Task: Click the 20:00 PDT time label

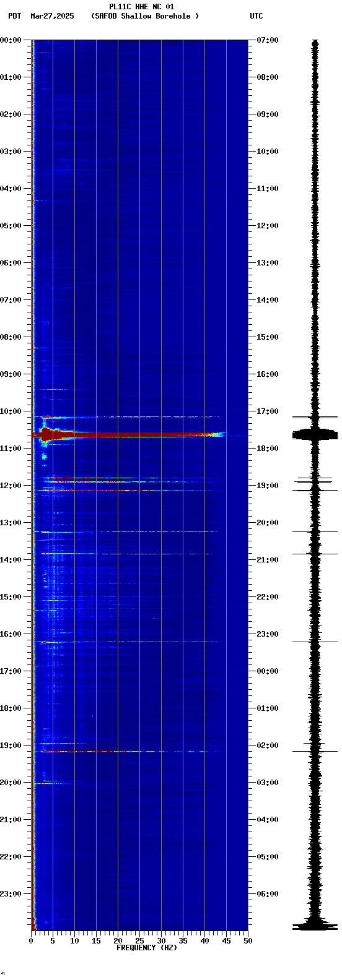Action: pyautogui.click(x=11, y=783)
